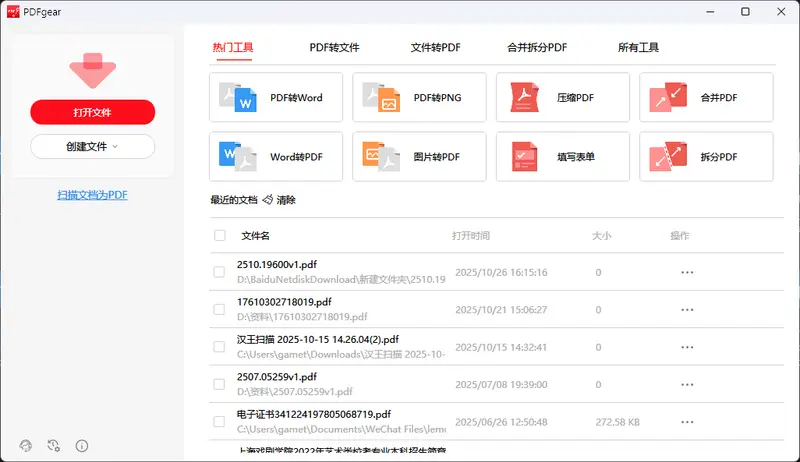The width and height of the screenshot is (800, 462).
Task: Show the 所有工具 tab
Action: click(x=638, y=47)
